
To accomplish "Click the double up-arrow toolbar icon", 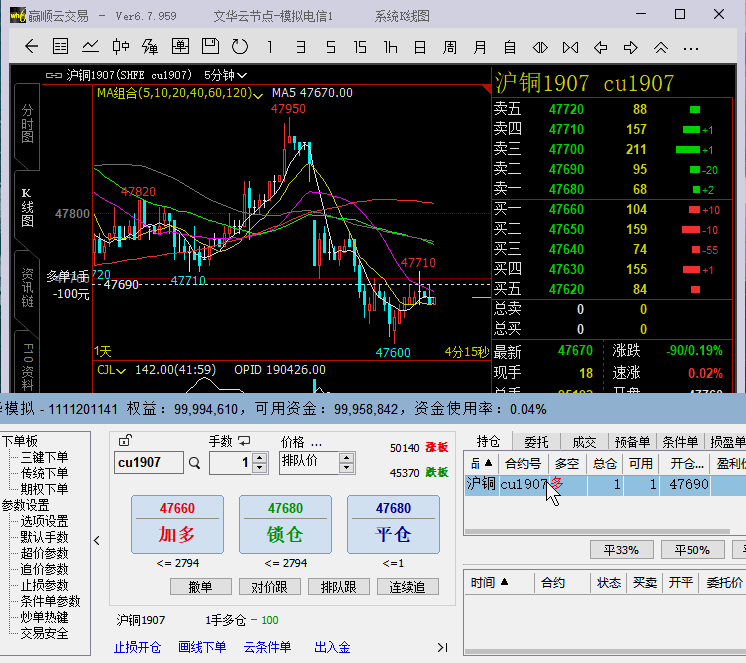I will pyautogui.click(x=660, y=46).
